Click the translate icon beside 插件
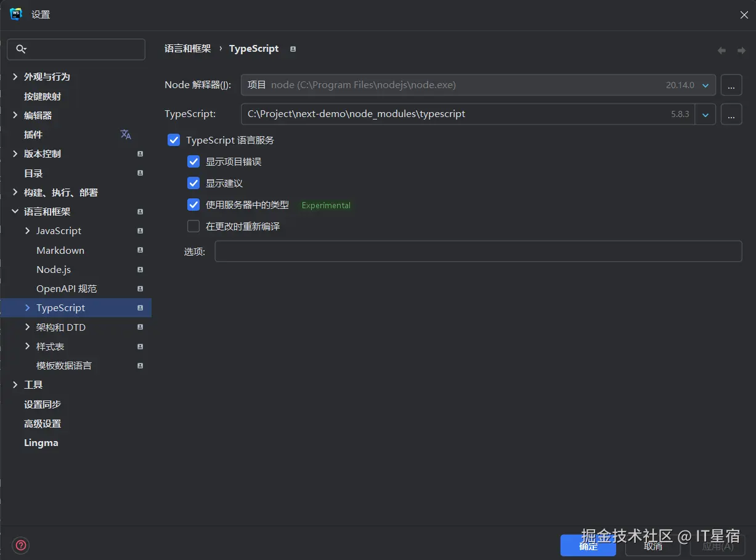Viewport: 756px width, 560px height. [126, 134]
